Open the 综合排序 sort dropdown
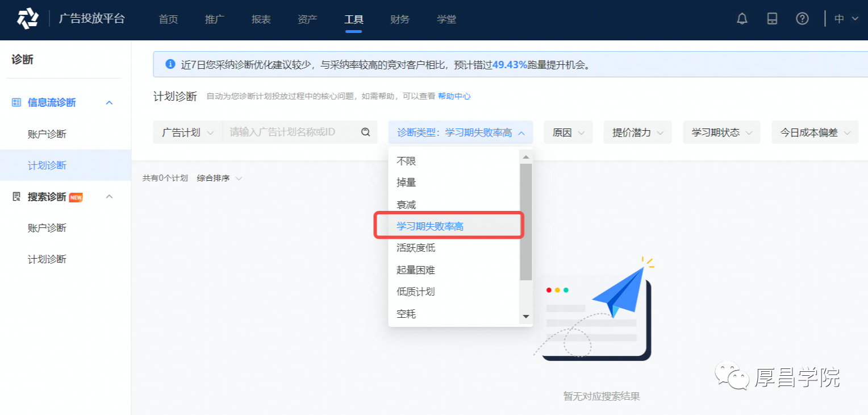868x415 pixels. click(x=219, y=179)
